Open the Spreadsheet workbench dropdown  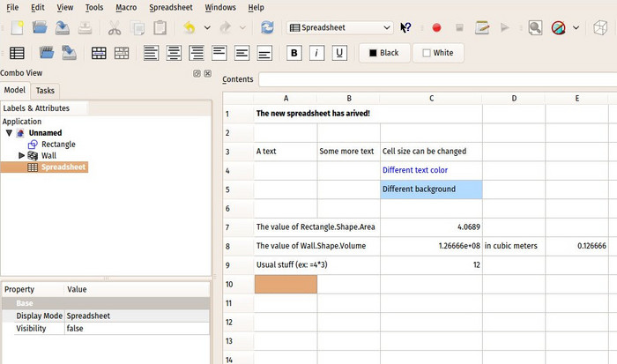tap(339, 27)
